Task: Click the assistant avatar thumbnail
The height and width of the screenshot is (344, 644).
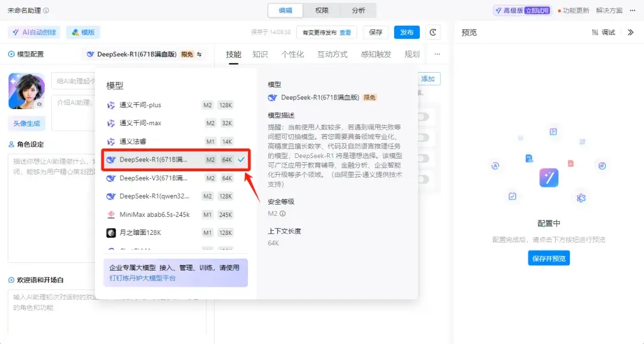Action: [27, 91]
